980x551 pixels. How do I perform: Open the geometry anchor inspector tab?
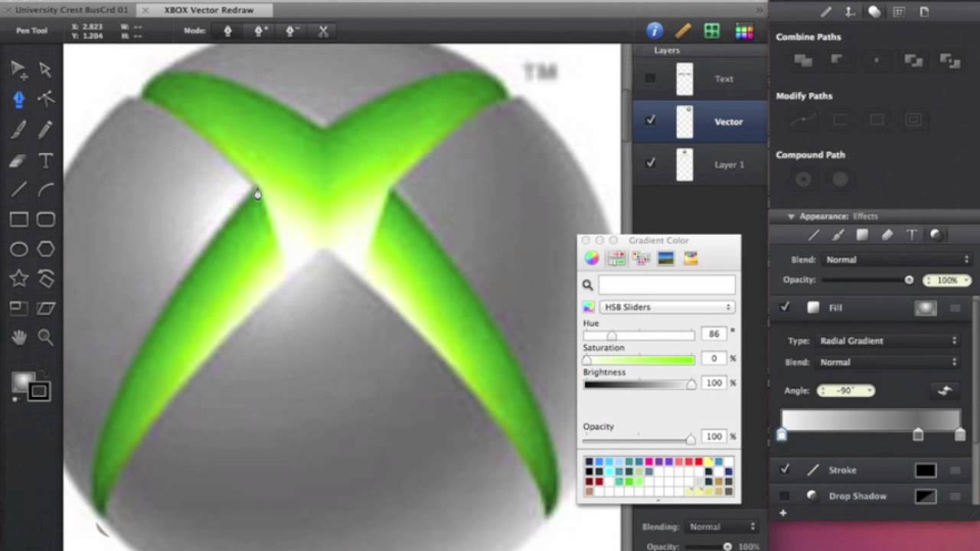coord(849,11)
